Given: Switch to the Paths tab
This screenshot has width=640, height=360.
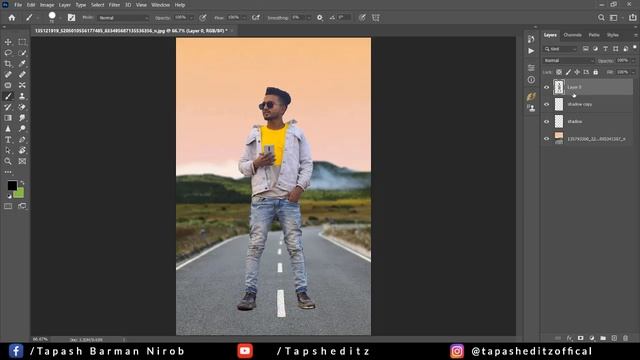Looking at the screenshot, I should tap(594, 35).
